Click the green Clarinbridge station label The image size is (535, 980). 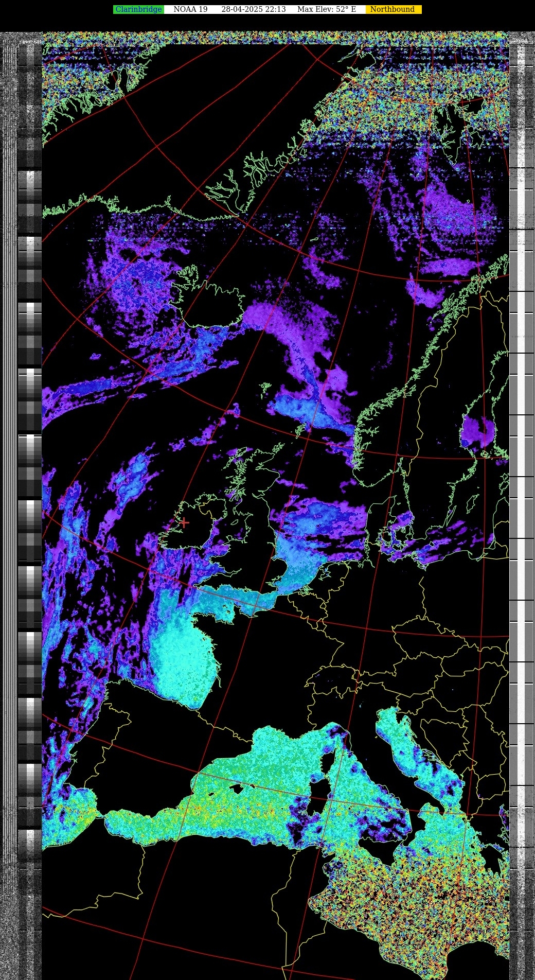coord(138,9)
